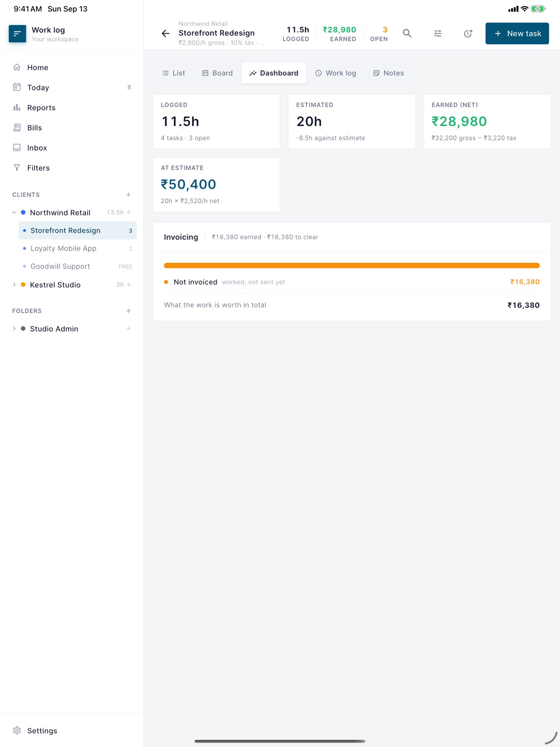Select Loyalty Mobile App project
Screen dimensions: 560x747
77,248
